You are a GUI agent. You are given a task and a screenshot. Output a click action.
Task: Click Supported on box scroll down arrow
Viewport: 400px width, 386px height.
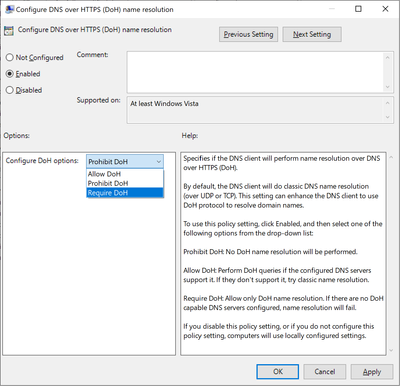[x=388, y=117]
